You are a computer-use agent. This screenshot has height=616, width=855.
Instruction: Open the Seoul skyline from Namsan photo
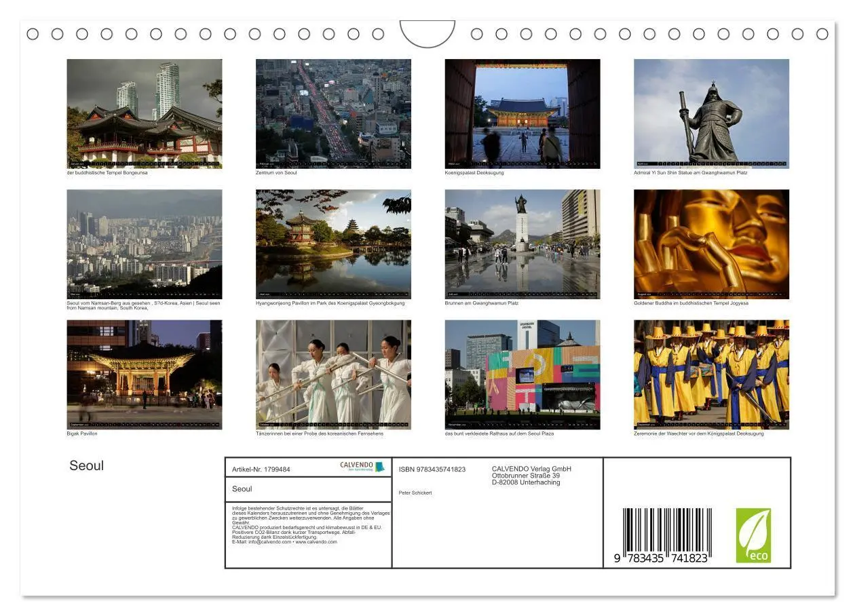pos(145,244)
